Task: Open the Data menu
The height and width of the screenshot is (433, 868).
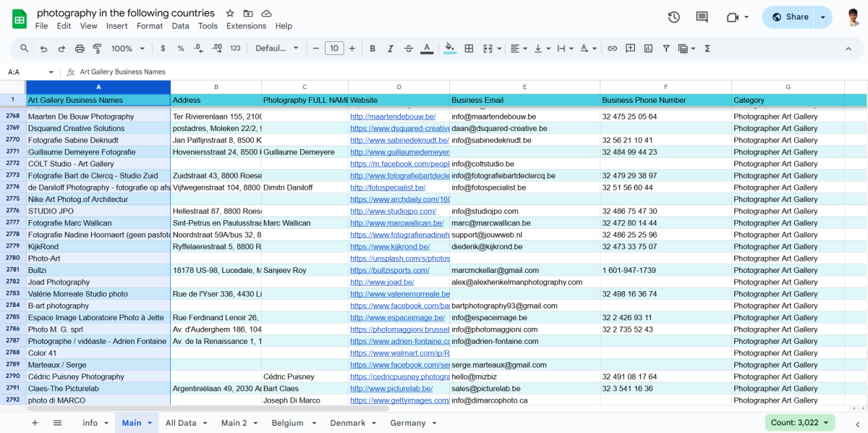Action: tap(180, 26)
